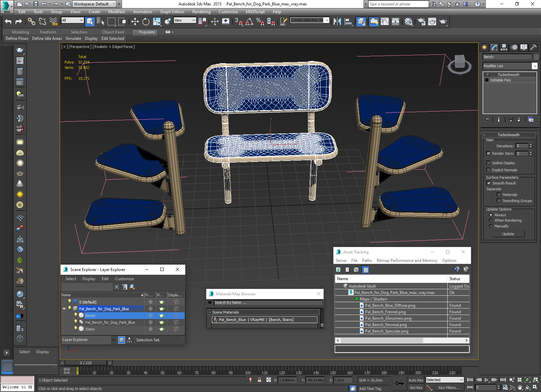Screen dimensions: 541x392
Task: Switch to the Display command panel
Action: click(x=524, y=47)
